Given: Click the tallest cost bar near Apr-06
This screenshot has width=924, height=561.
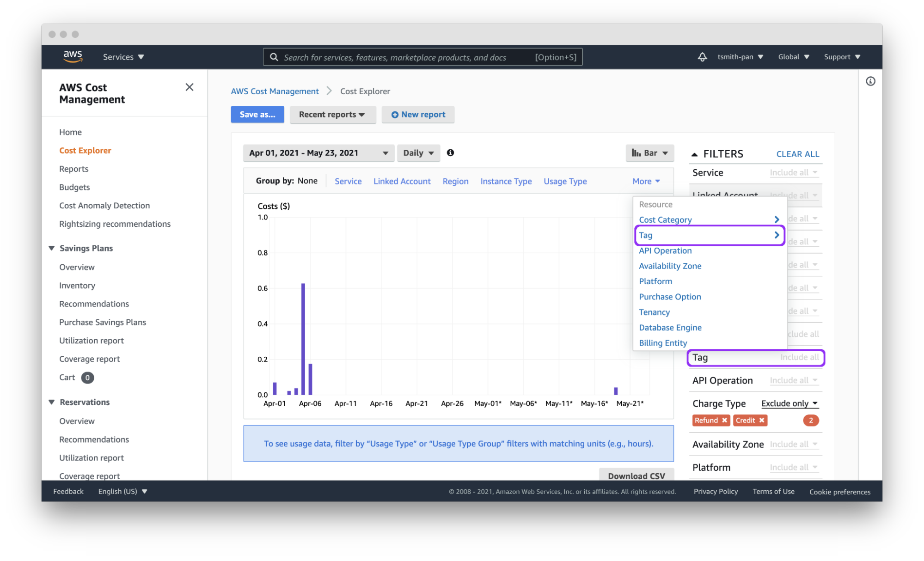Looking at the screenshot, I should [x=303, y=339].
